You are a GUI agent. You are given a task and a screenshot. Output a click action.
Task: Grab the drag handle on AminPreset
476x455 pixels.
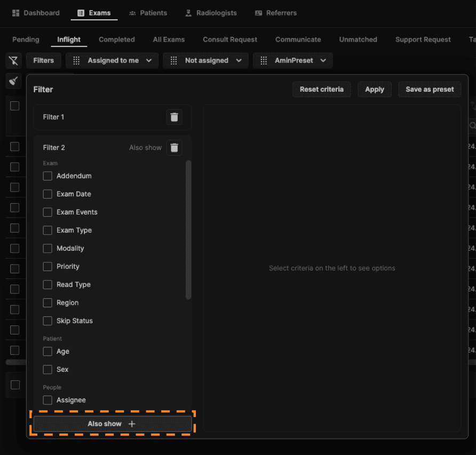[x=264, y=60]
